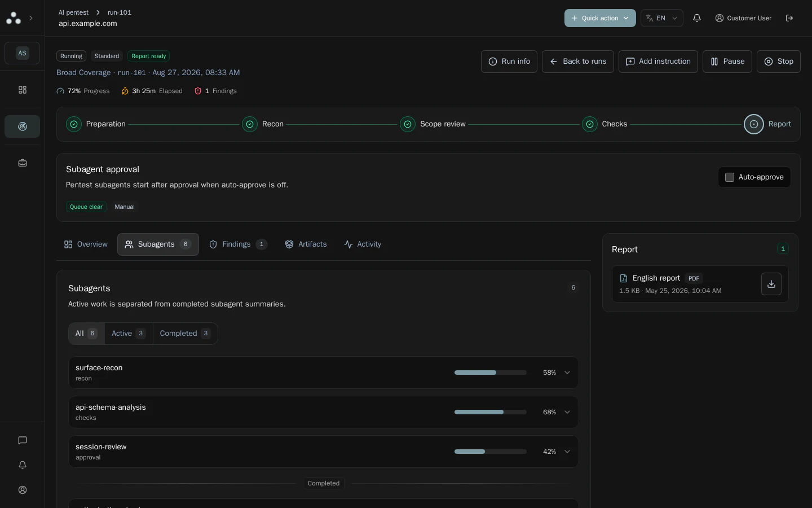
Task: Open the briefcase icon in sidebar
Action: point(23,163)
